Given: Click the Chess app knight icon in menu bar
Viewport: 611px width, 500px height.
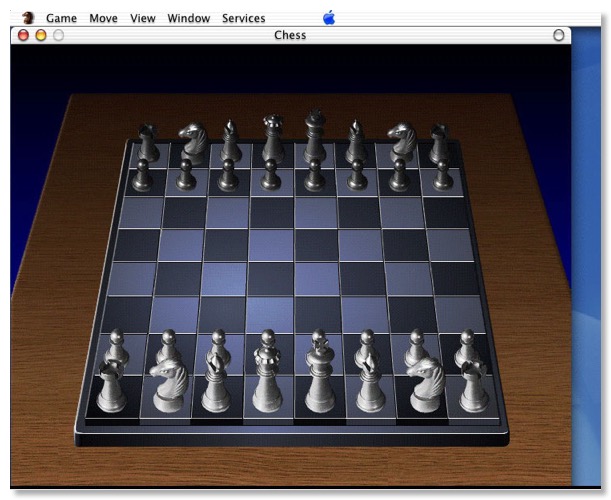Looking at the screenshot, I should 28,18.
